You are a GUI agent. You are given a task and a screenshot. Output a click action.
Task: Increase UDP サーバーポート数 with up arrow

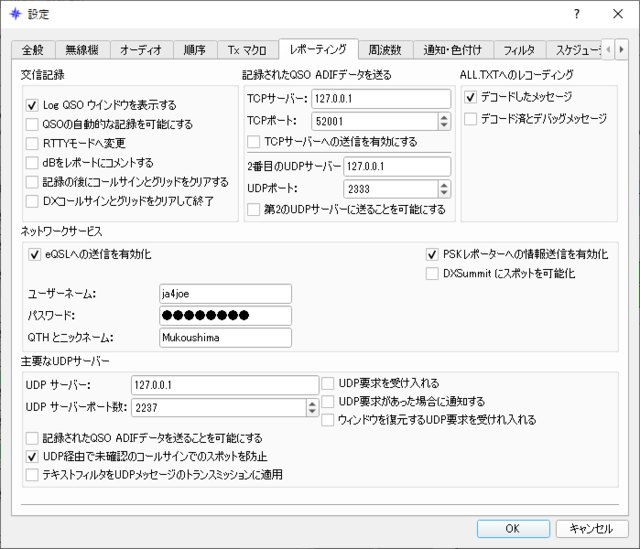(312, 404)
